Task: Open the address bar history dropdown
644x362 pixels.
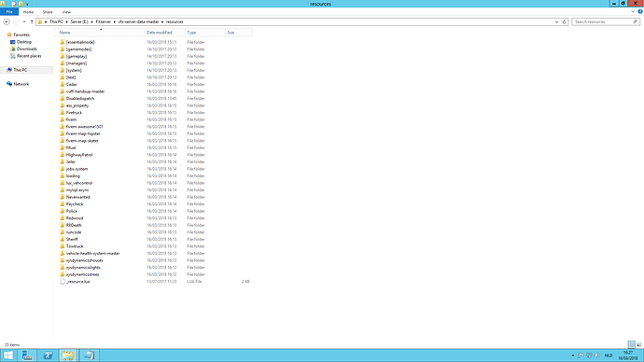Action: (557, 21)
